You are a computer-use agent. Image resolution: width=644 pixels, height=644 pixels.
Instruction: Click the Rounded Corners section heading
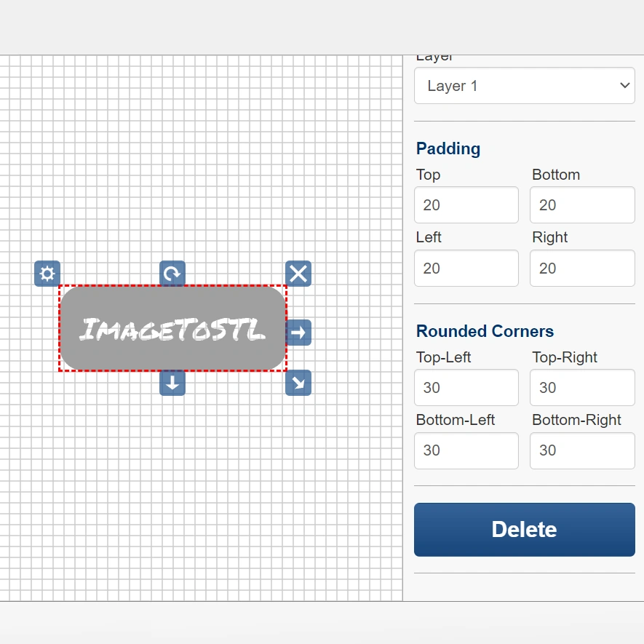click(x=485, y=331)
